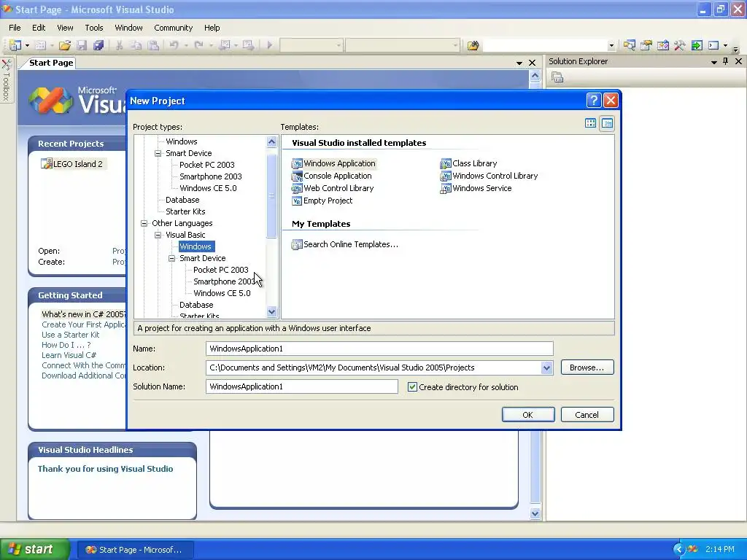Click Search Online Templates... item
This screenshot has width=747, height=560.
click(345, 244)
